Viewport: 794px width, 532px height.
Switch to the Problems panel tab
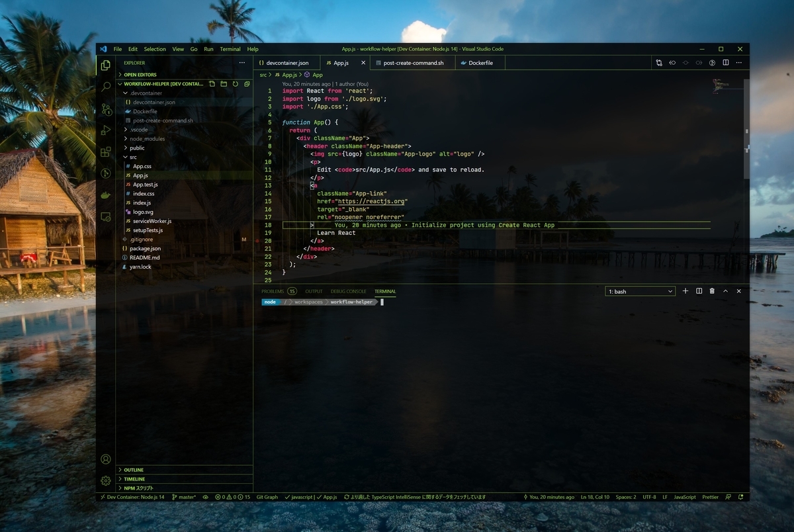pyautogui.click(x=279, y=291)
